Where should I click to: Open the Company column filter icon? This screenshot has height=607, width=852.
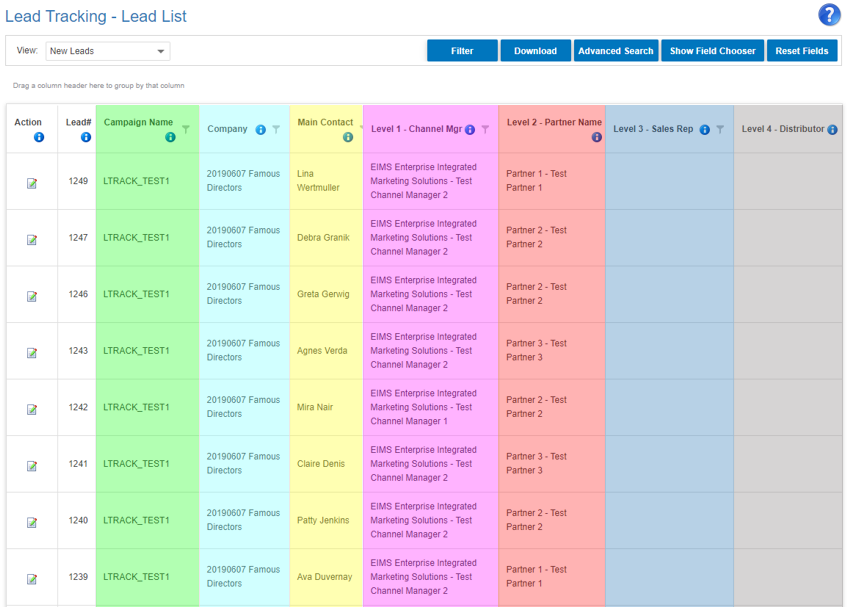pyautogui.click(x=276, y=129)
